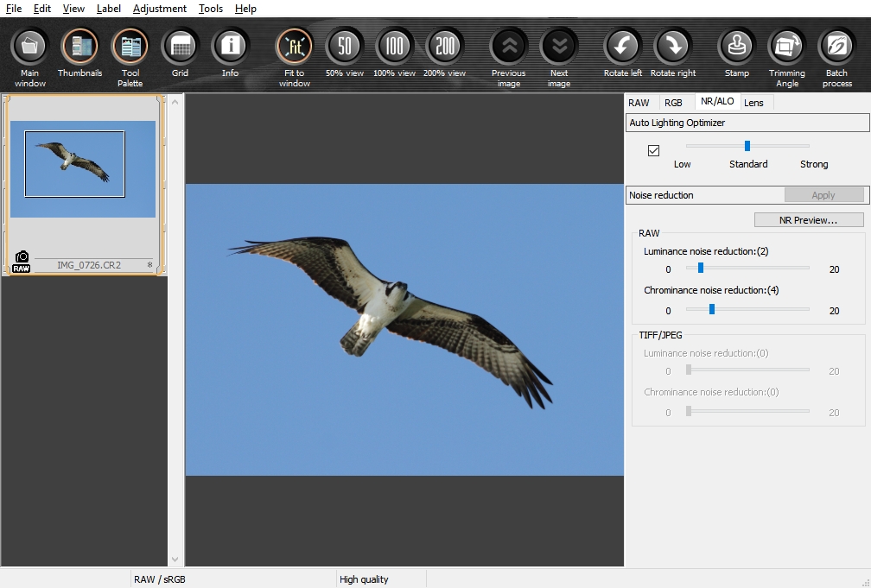
Task: Disable the Auto Lighting Optimizer checkbox
Action: (x=653, y=150)
